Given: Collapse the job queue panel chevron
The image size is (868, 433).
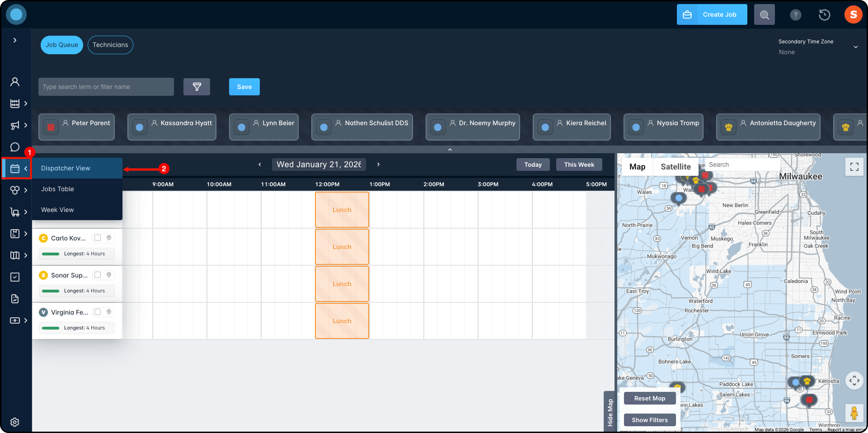Looking at the screenshot, I should click(450, 150).
